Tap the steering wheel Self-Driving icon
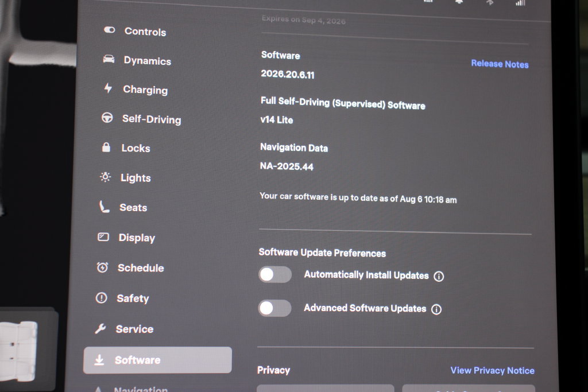Image resolution: width=588 pixels, height=392 pixels. [x=107, y=118]
